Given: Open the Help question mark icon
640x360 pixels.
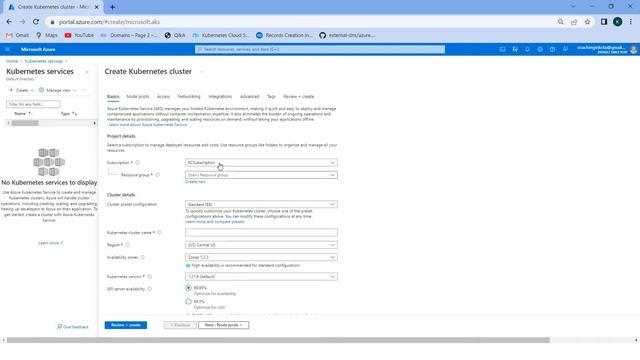Looking at the screenshot, I should pos(552,49).
